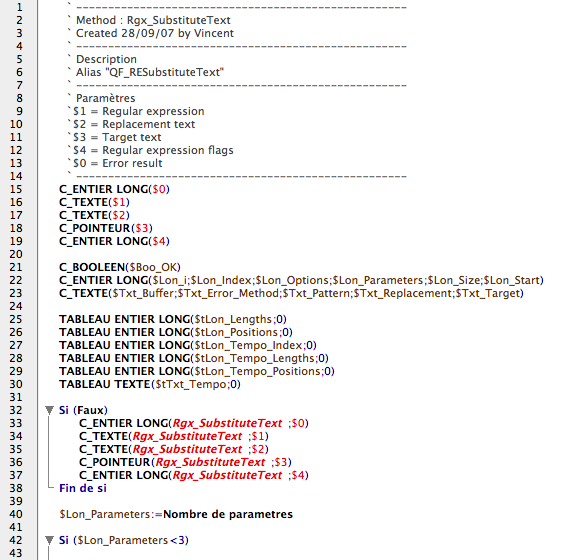Click line number 15 in the gutter
Screen dimensions: 583x560
point(16,189)
